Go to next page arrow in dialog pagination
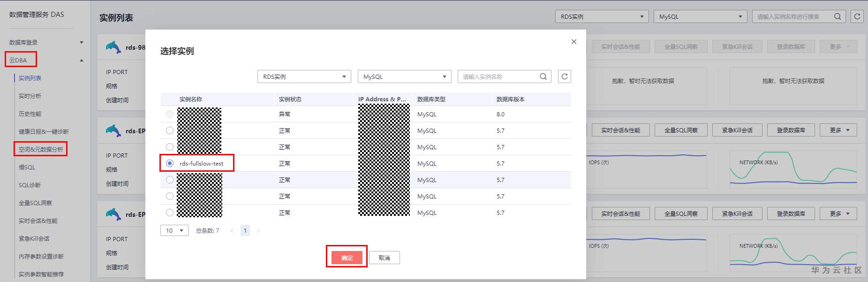The height and width of the screenshot is (282, 868). [x=258, y=230]
